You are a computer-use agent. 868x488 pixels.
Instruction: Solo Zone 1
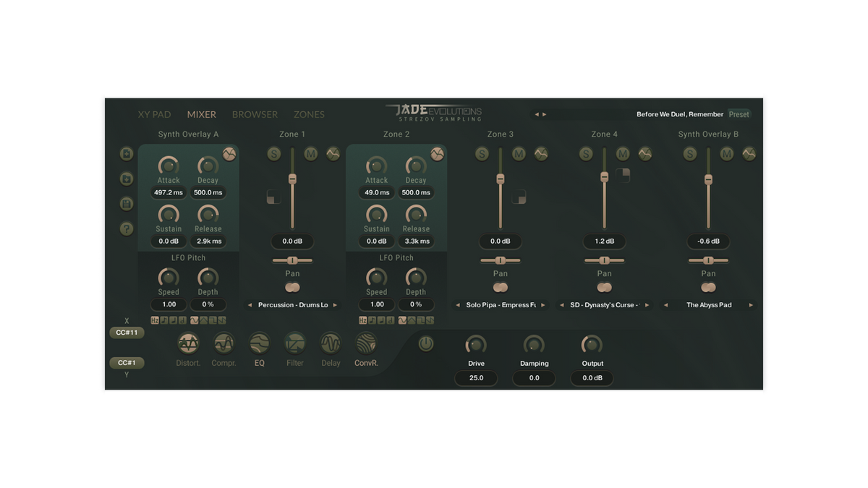pyautogui.click(x=273, y=153)
